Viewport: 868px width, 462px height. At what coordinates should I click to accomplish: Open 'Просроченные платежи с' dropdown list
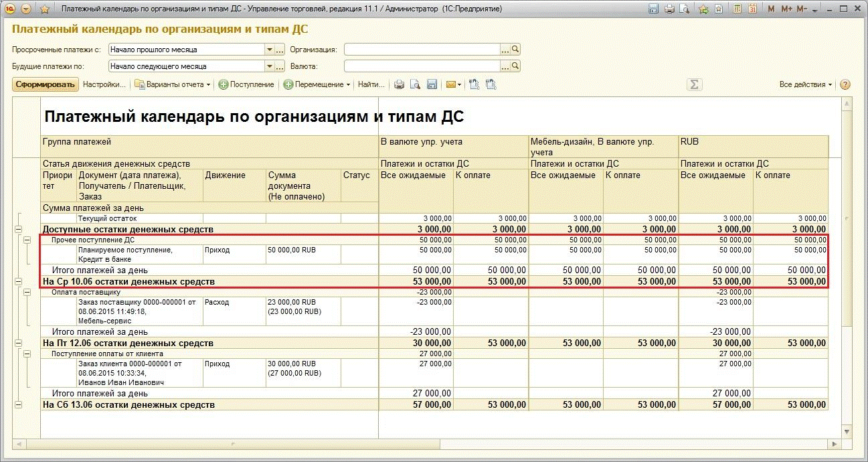point(270,49)
